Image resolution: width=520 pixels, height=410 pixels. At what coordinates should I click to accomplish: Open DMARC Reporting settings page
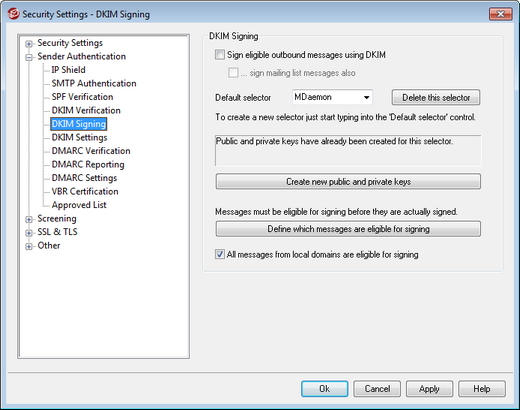point(88,164)
